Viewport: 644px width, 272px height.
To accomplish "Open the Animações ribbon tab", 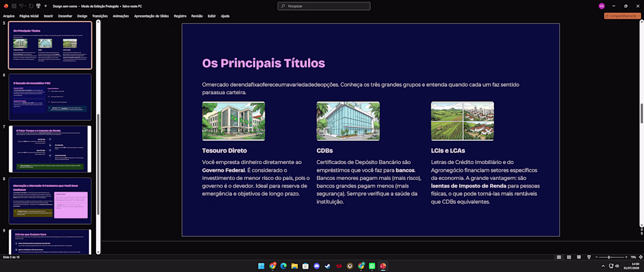I will tap(121, 16).
